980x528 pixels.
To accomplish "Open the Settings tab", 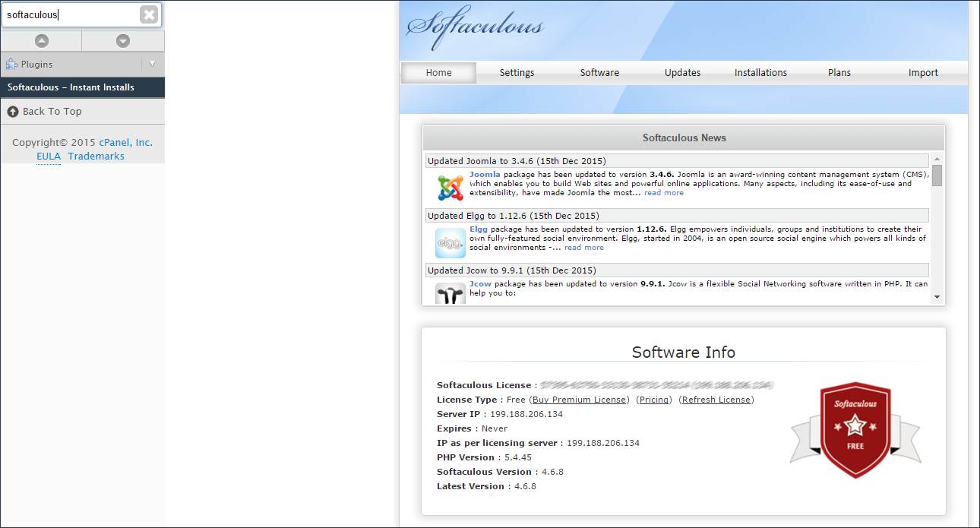I will pyautogui.click(x=517, y=73).
